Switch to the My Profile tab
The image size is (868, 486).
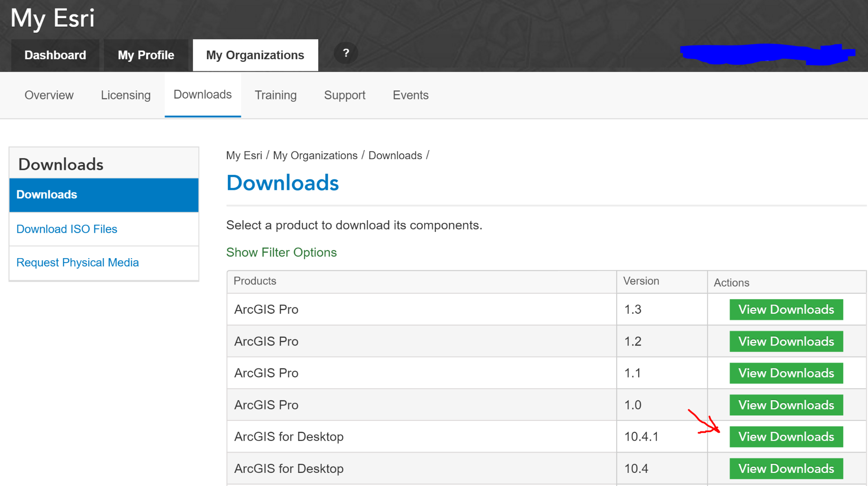click(146, 55)
